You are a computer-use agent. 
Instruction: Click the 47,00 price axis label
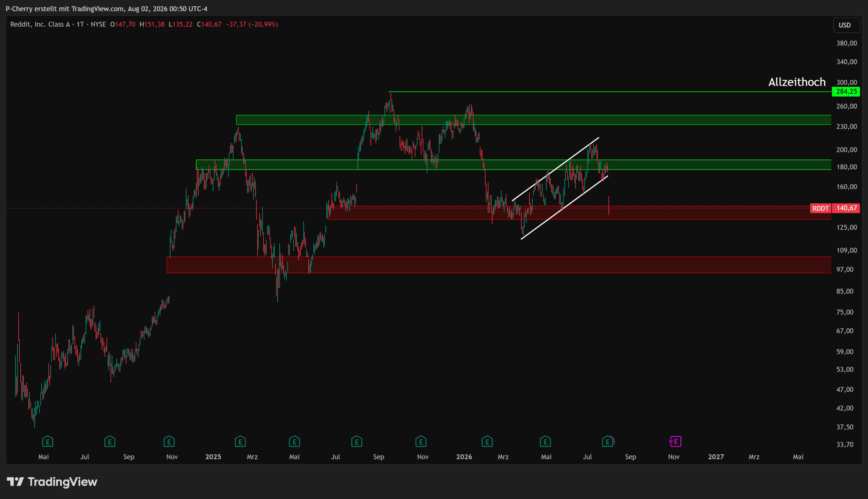click(845, 390)
